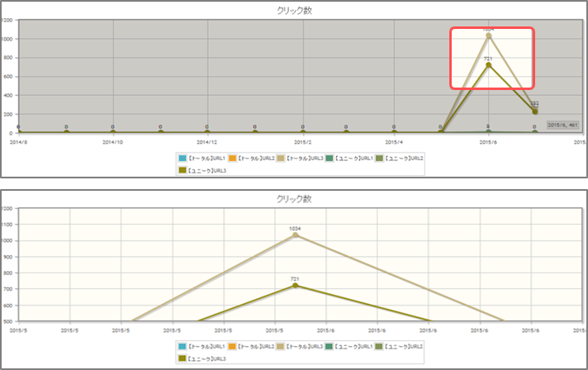This screenshot has height=370, width=588.
Task: Click 【ユニーク】URL1 green swatch in upper chart
Action: pos(330,159)
